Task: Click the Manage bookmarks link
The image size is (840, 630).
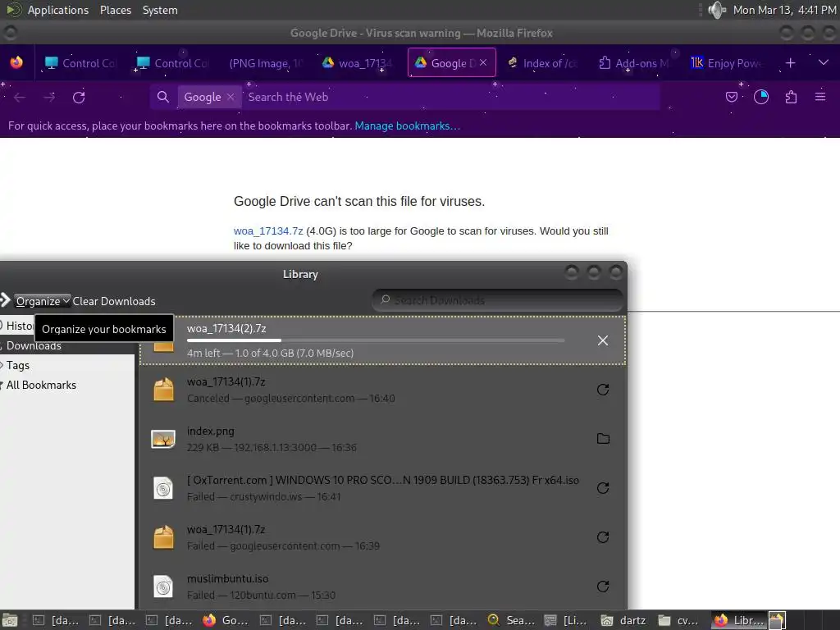Action: (x=407, y=126)
